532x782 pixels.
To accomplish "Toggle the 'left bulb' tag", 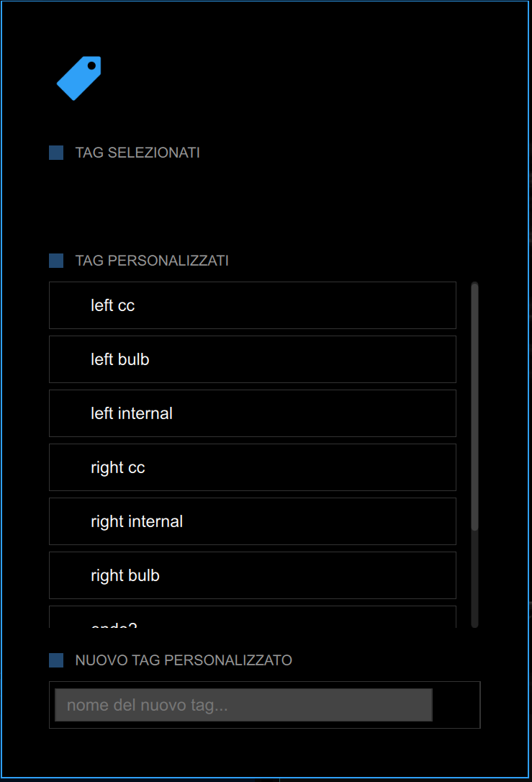I will coord(252,359).
